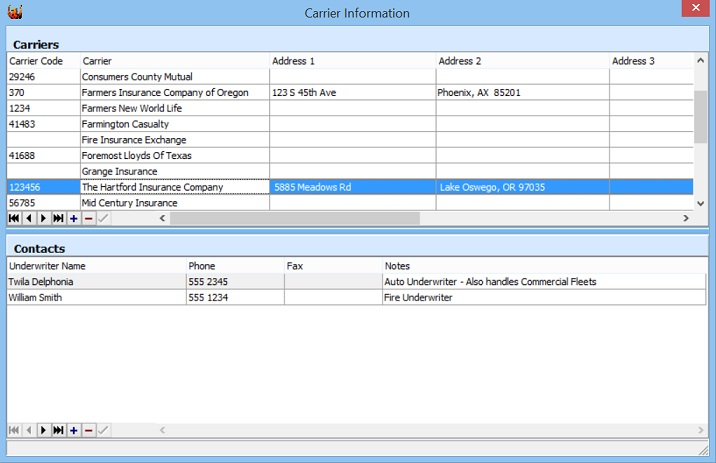Go to previous record in Carriers navigator
The image size is (716, 463).
coord(29,218)
